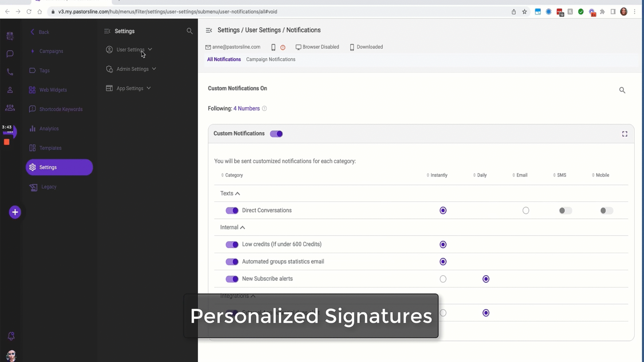Collapse the Settings submenu panel icon
The image size is (644, 362).
(x=107, y=31)
